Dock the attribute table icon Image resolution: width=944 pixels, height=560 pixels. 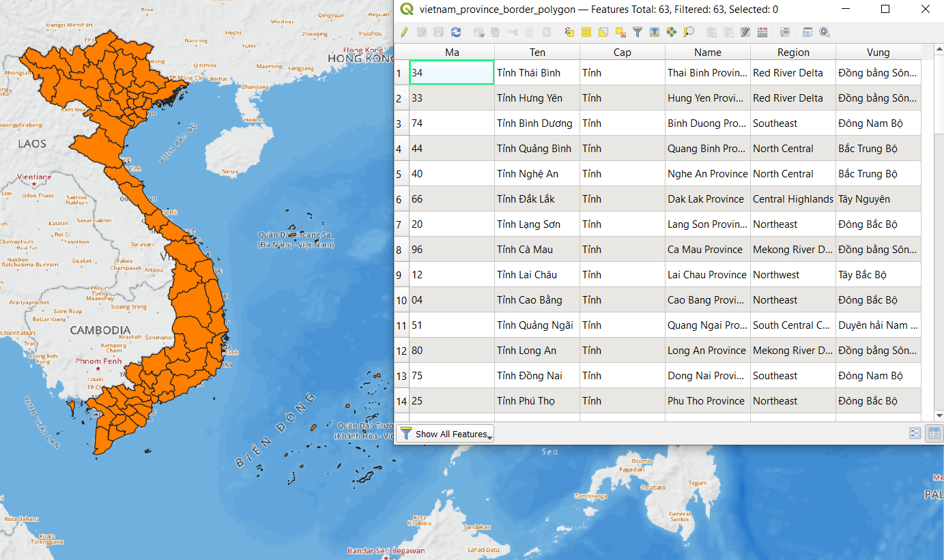click(x=807, y=32)
